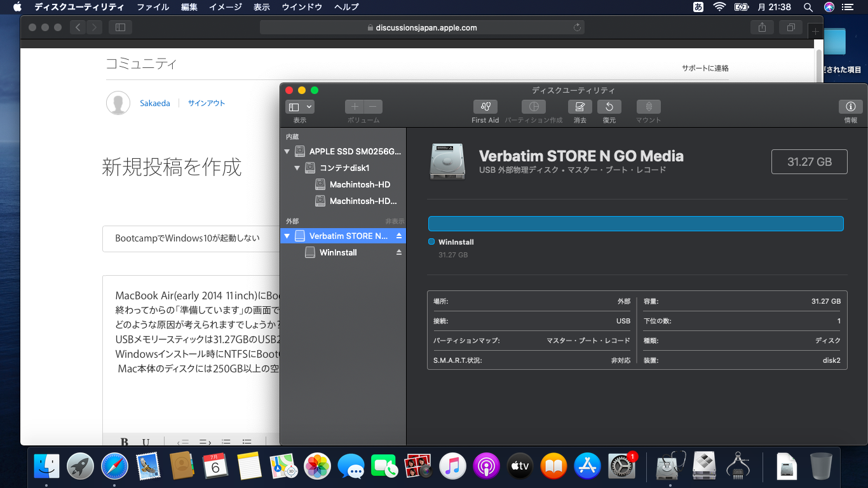Eject the WinInstall volume in the sidebar
This screenshot has height=488, width=868.
pyautogui.click(x=399, y=252)
